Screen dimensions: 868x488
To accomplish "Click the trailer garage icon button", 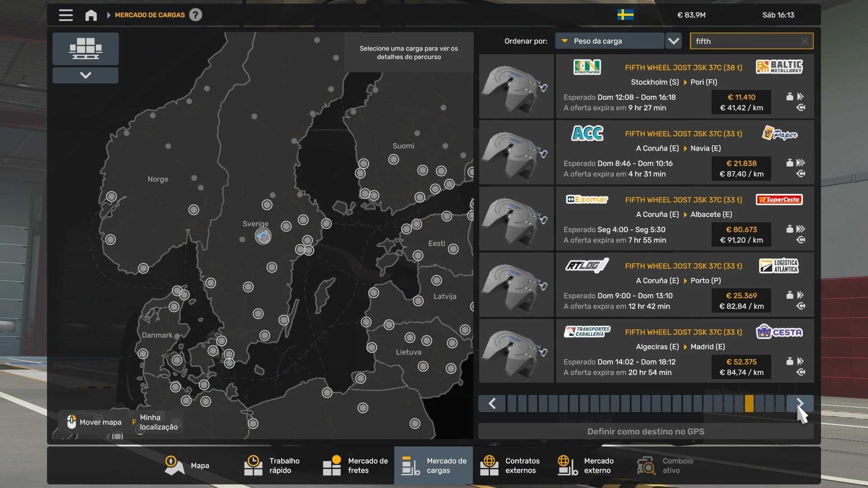I will click(x=85, y=48).
